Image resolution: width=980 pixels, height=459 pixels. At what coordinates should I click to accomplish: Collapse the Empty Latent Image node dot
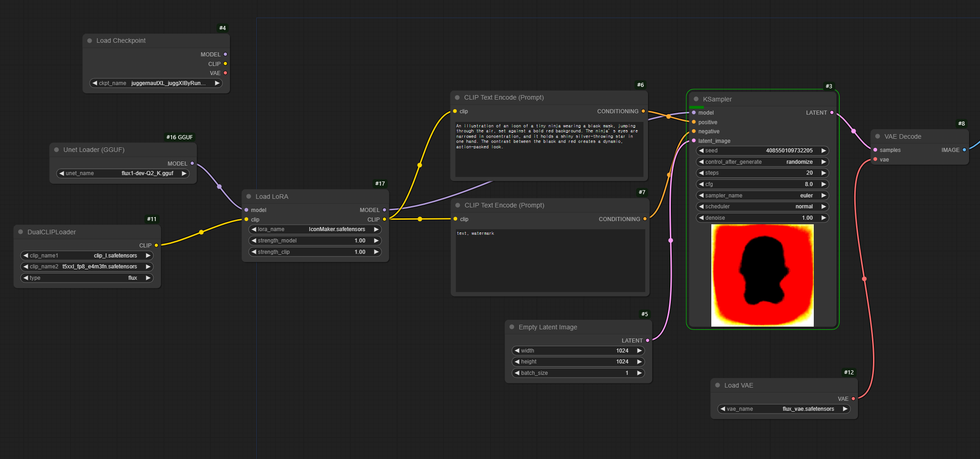point(512,327)
